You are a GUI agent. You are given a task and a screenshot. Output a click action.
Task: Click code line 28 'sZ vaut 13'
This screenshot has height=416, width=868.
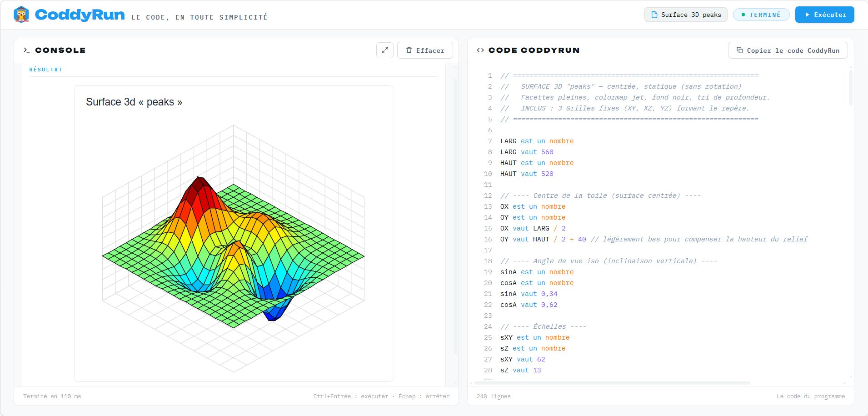tap(521, 370)
